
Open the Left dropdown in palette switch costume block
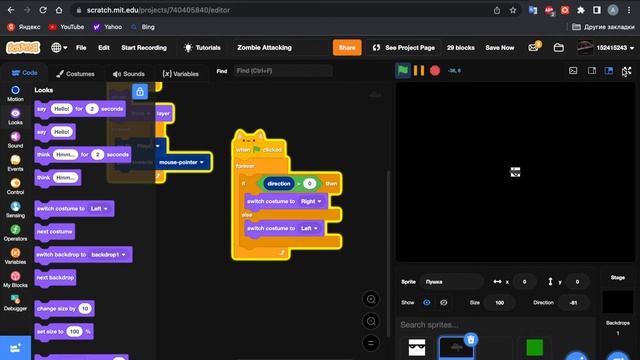coord(99,209)
